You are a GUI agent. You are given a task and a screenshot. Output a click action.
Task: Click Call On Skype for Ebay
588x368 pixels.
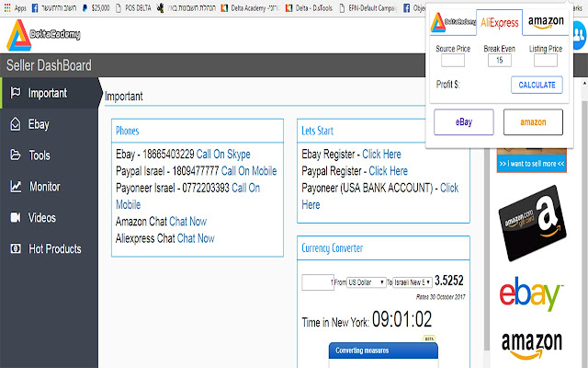click(x=223, y=154)
